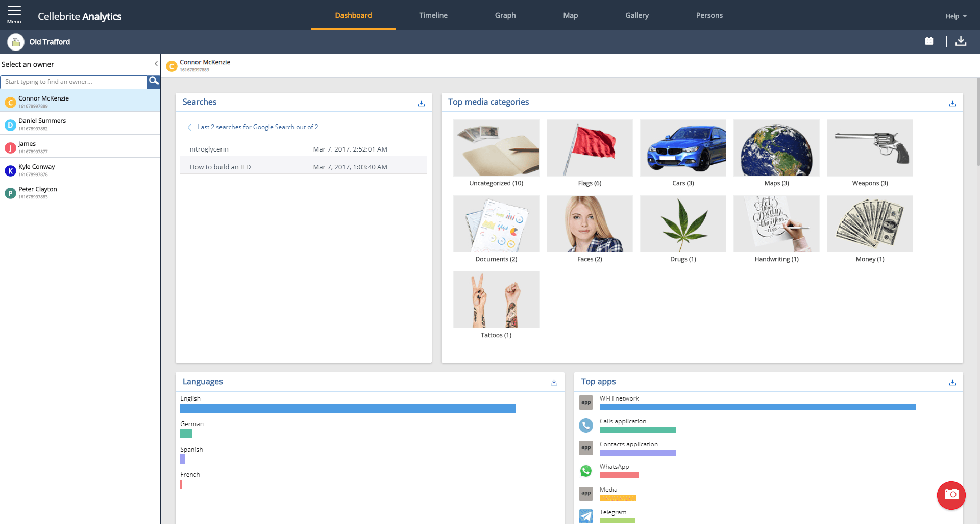Download the Languages panel data
The width and height of the screenshot is (980, 524).
coord(554,382)
